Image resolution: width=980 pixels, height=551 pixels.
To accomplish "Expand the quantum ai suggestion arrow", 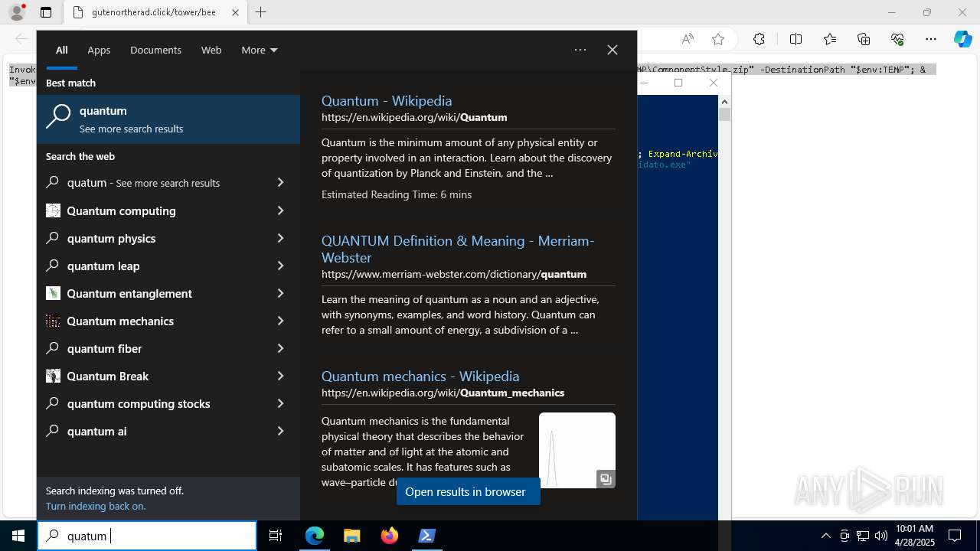I will click(280, 431).
